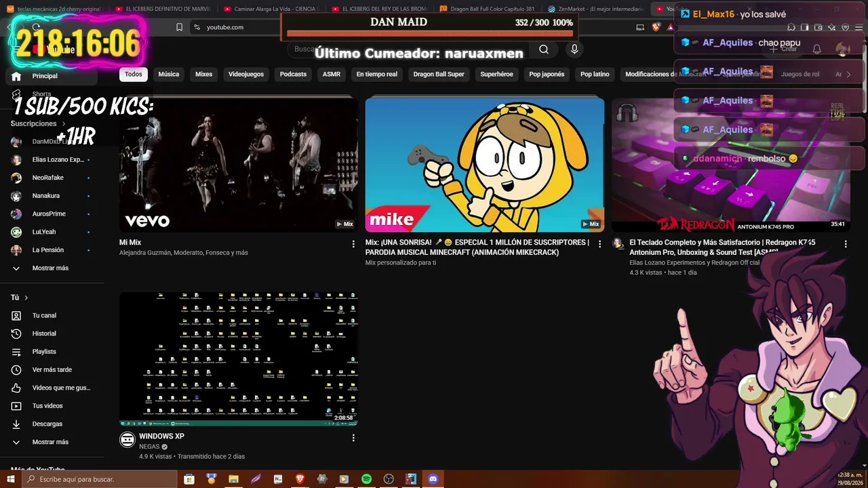Select the Videojuegos filter chip

246,75
